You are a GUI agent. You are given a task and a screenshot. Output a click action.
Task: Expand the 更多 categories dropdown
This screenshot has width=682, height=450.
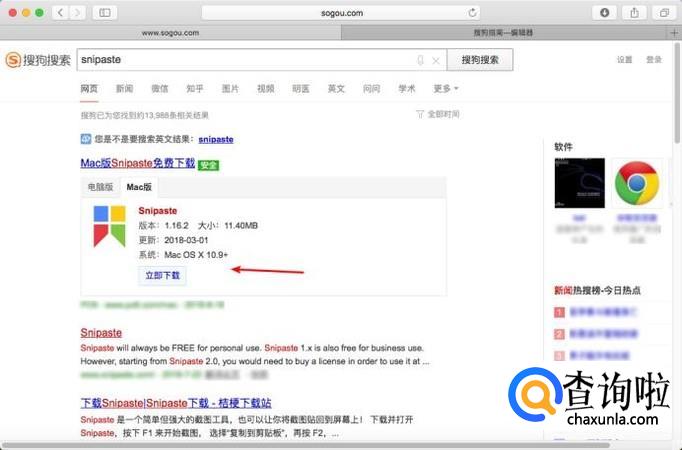click(x=446, y=89)
